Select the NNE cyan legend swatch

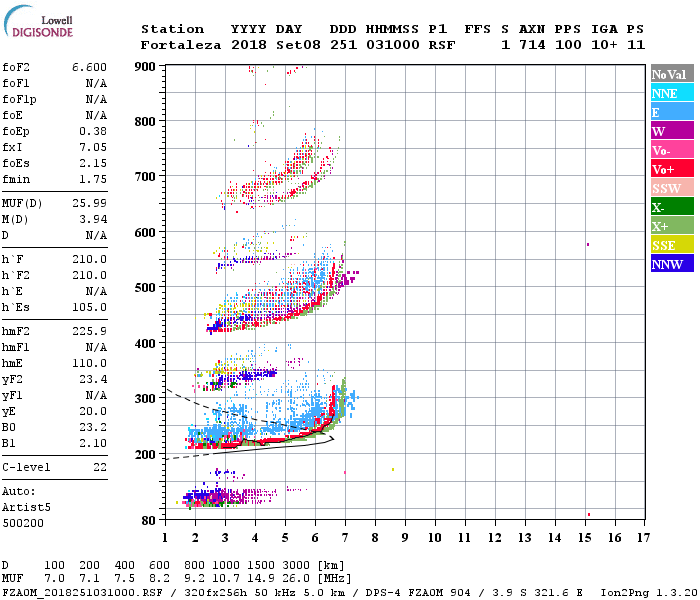[672, 93]
